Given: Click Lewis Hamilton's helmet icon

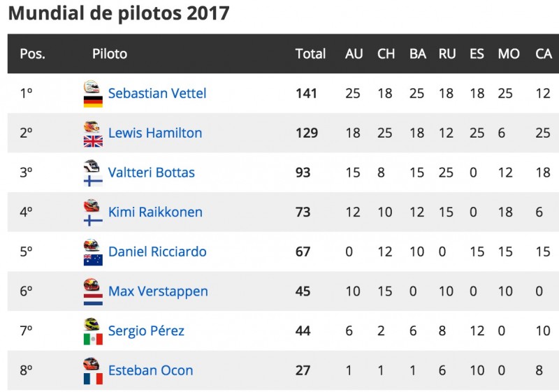Looking at the screenshot, I should [x=92, y=126].
